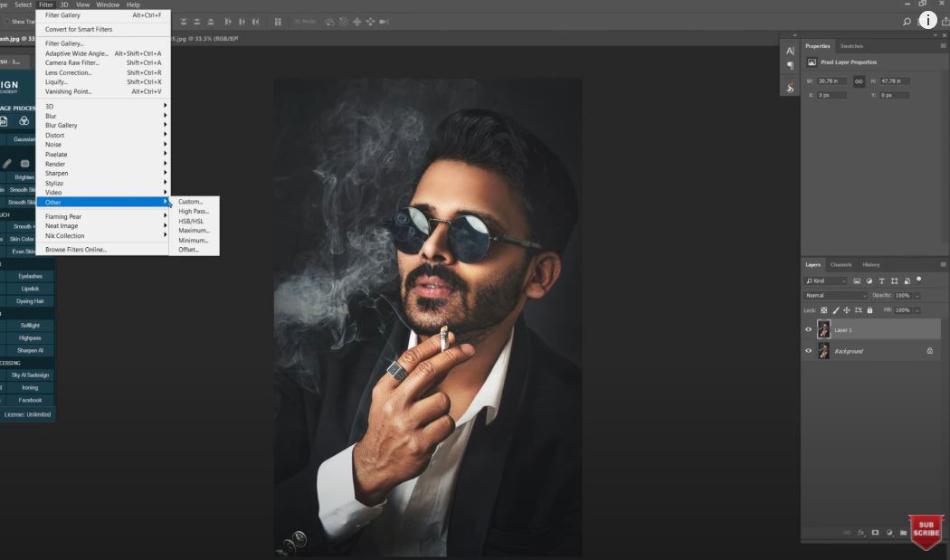
Task: Click the red Subscribe badge
Action: click(926, 532)
